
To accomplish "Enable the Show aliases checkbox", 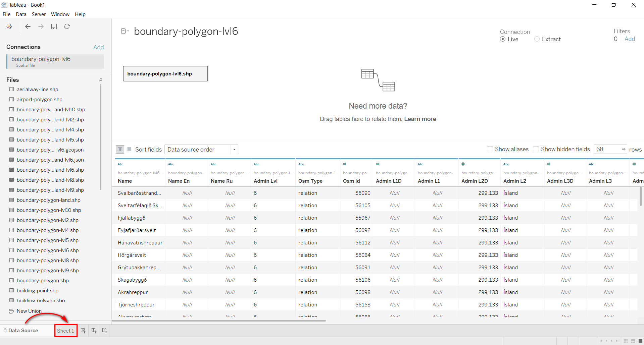I will coord(490,149).
